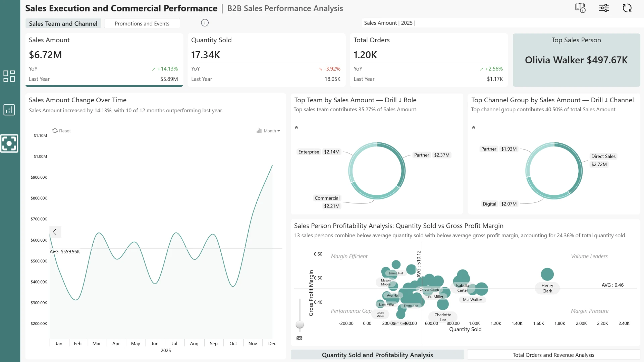Open the user guide book icon
The image size is (644, 362).
coord(580,8)
